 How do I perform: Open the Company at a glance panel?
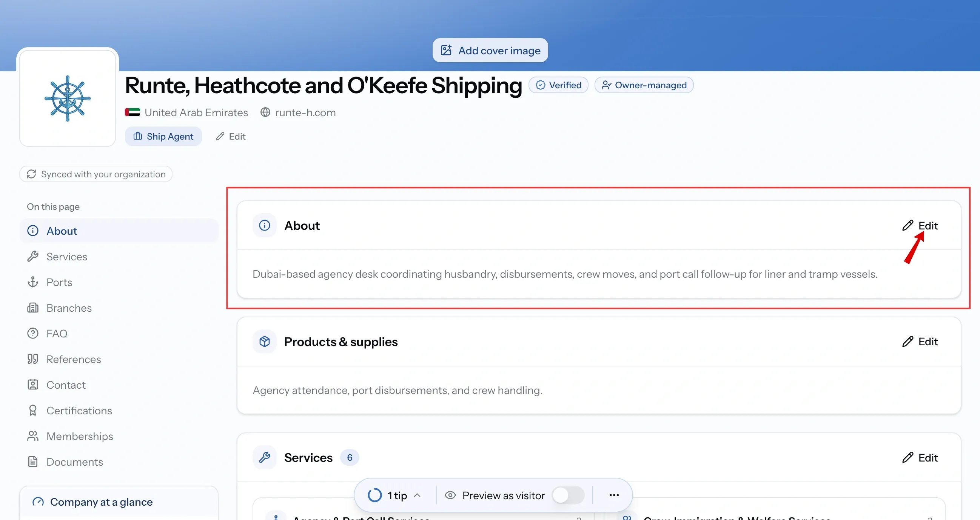(119, 502)
